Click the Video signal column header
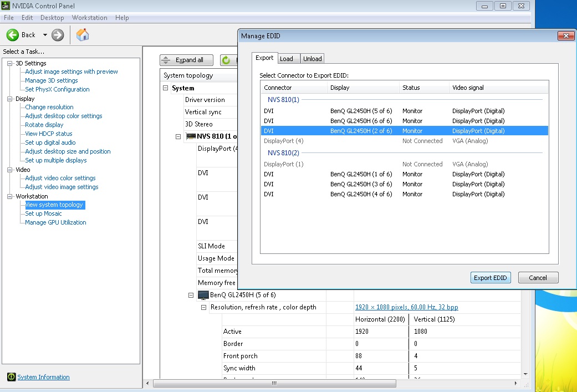This screenshot has width=577, height=392. pyautogui.click(x=499, y=88)
